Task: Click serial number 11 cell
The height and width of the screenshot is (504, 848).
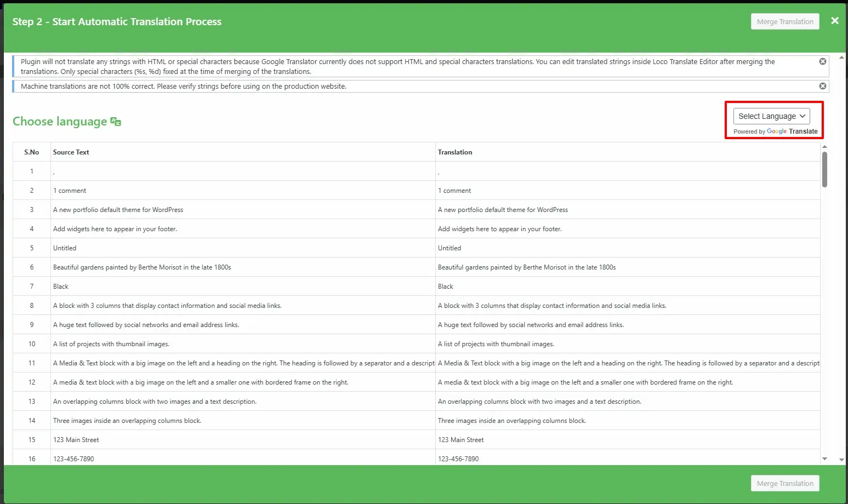Action: 32,363
